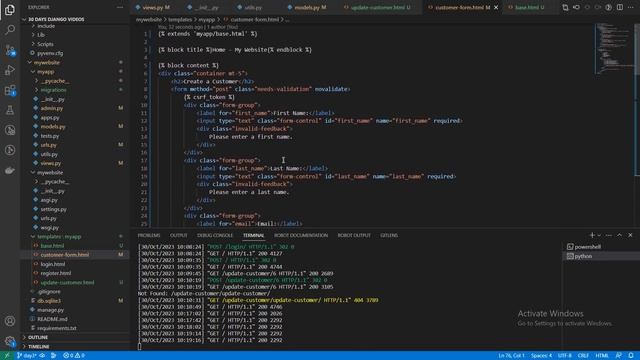The image size is (640, 360).
Task: Open the Explorer view in activity bar
Action: coord(10,9)
